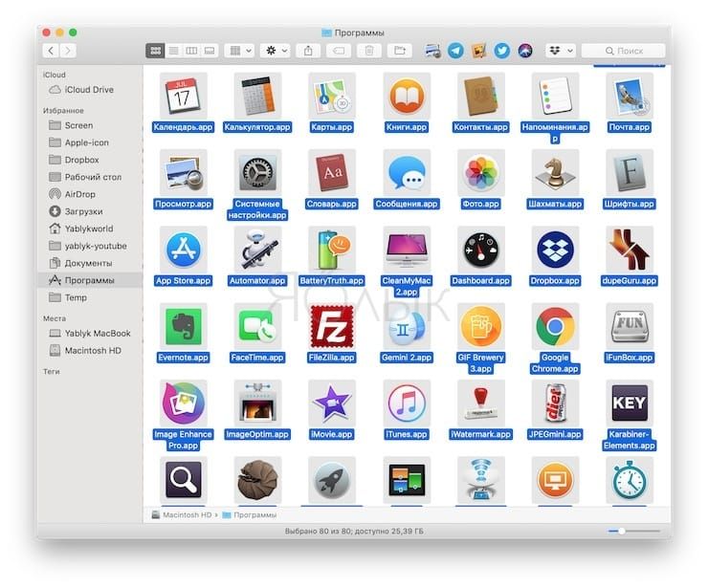708x588 pixels.
Task: Select Документы in the sidebar
Action: [x=90, y=263]
